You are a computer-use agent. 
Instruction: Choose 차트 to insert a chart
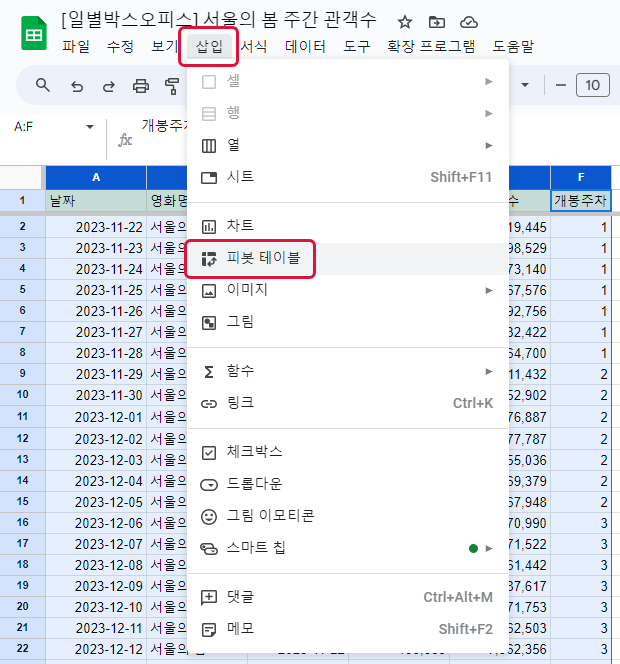240,226
